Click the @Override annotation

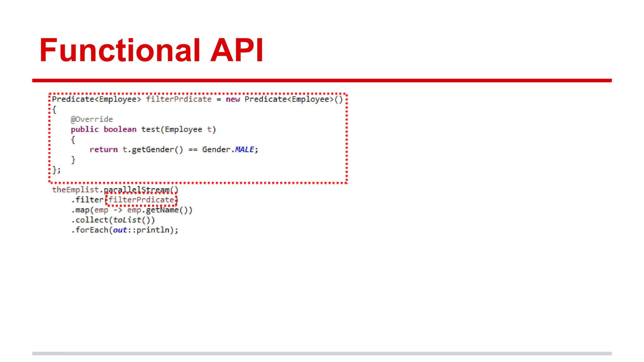(92, 119)
